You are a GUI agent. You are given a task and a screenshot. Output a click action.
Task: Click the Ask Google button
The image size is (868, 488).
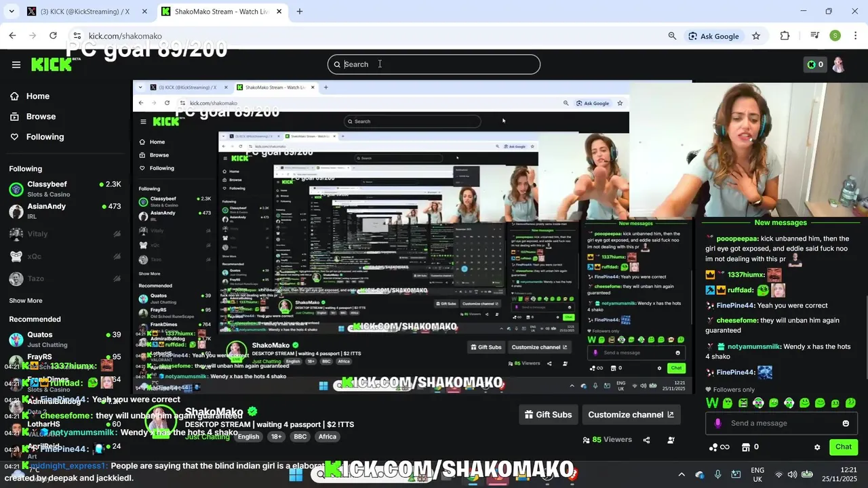point(713,36)
